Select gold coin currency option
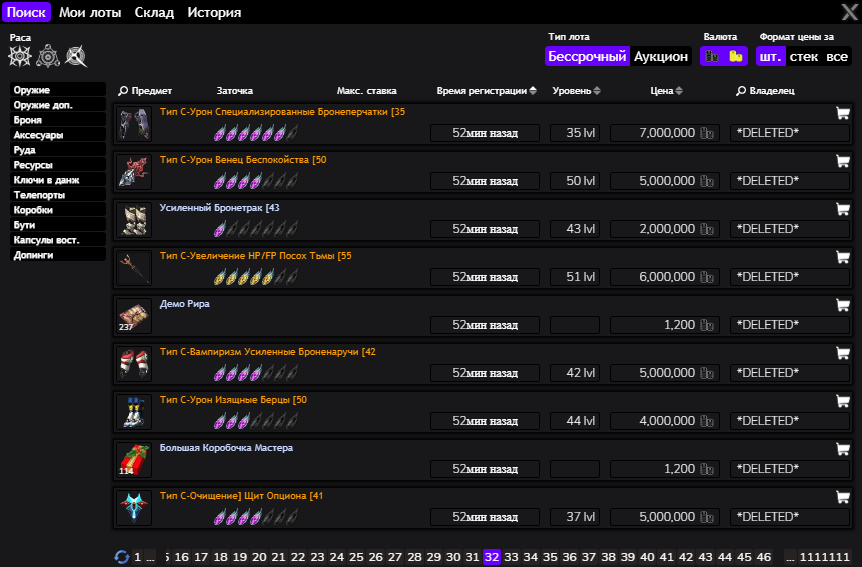 tap(736, 56)
